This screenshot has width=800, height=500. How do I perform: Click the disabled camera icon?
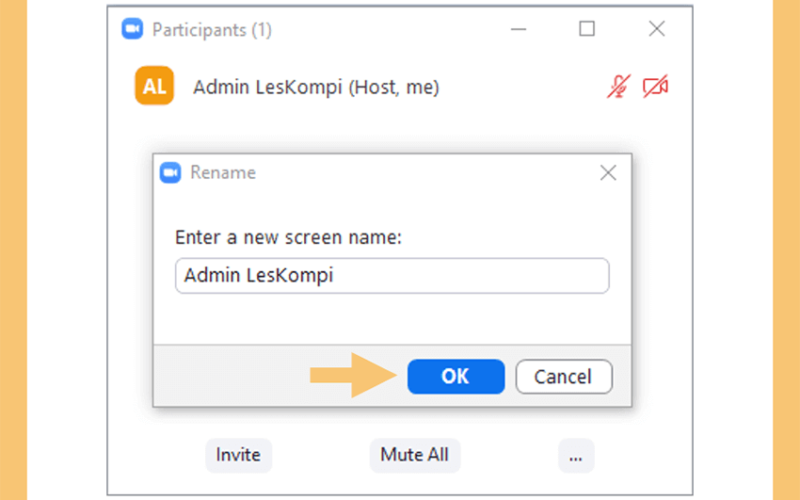coord(656,86)
